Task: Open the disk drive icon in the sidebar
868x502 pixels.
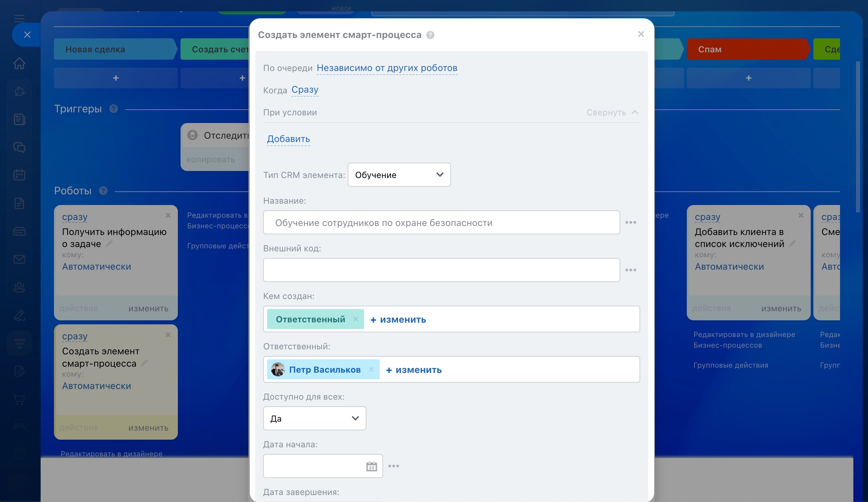Action: tap(19, 231)
